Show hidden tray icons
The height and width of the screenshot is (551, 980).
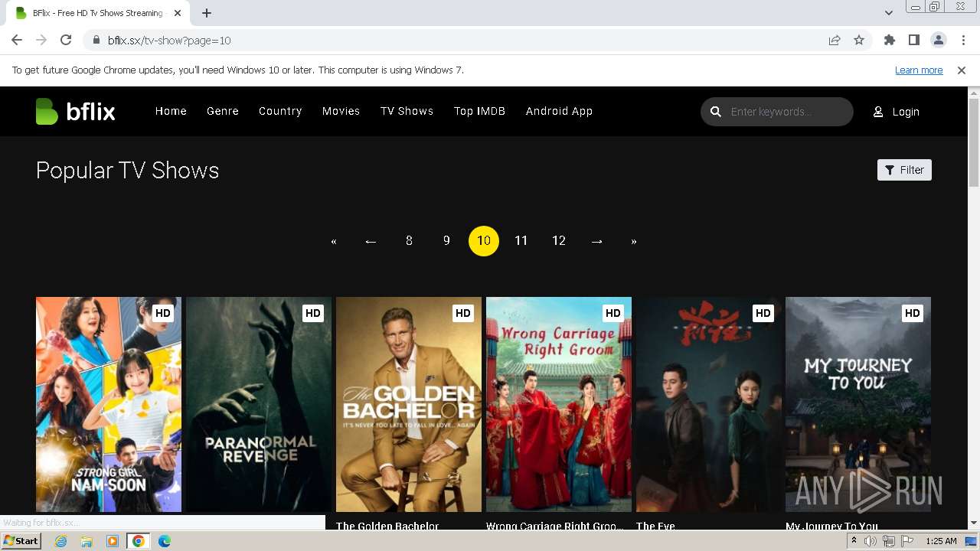854,541
